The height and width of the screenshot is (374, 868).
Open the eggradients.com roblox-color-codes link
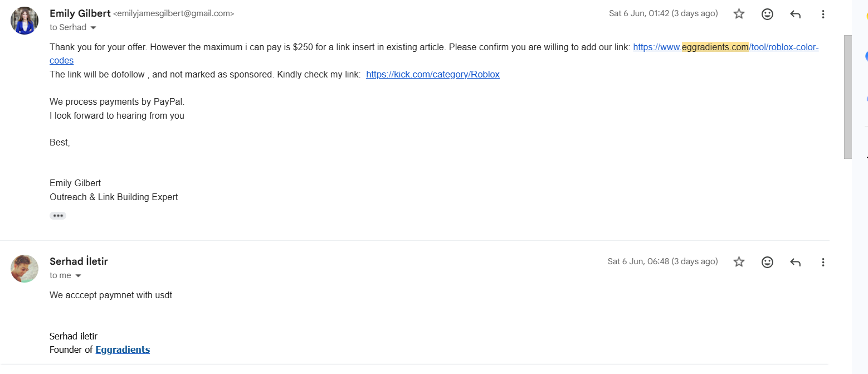726,47
